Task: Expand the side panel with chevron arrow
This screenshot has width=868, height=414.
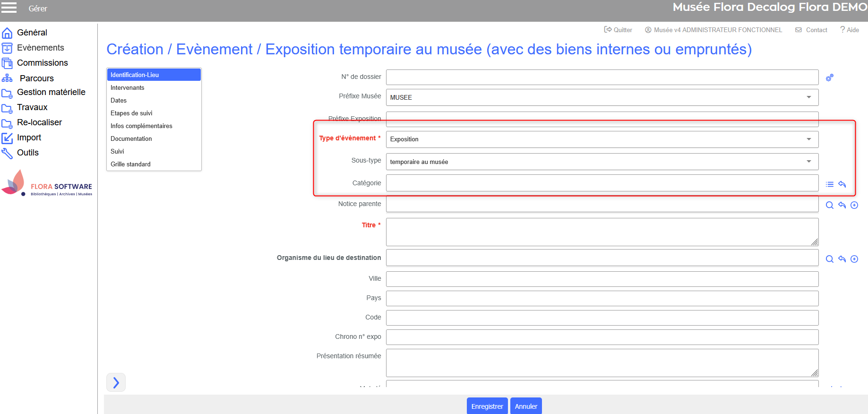Action: pos(116,382)
